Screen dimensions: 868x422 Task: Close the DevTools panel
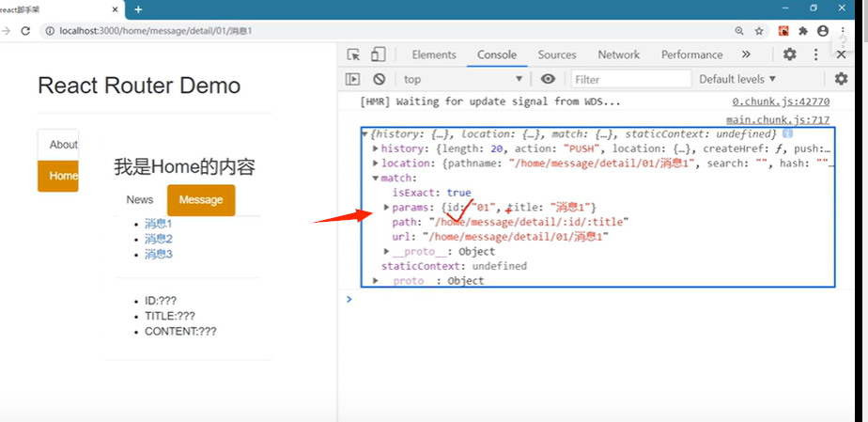tap(841, 55)
